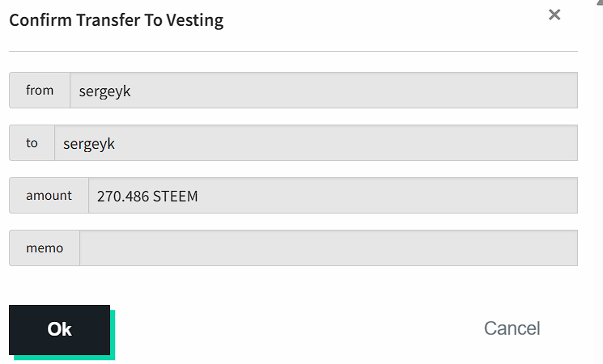Click the right end of the amount field

(563, 196)
